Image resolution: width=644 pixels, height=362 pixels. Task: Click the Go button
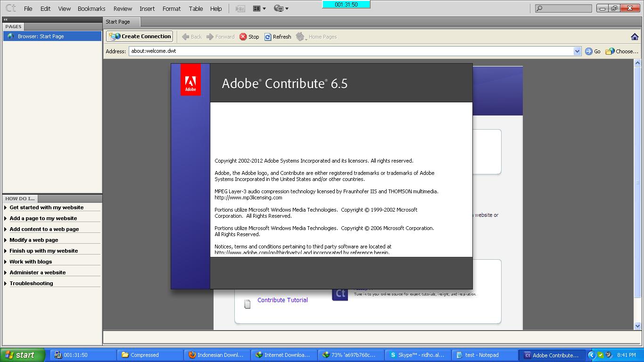593,51
